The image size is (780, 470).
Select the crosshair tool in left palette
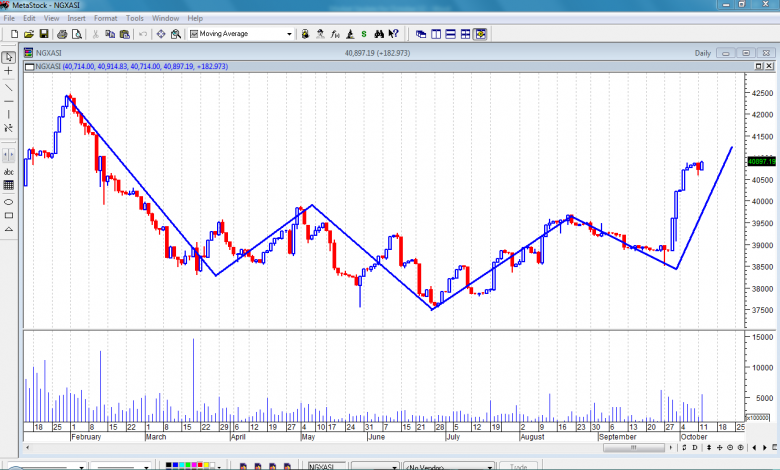coord(8,71)
